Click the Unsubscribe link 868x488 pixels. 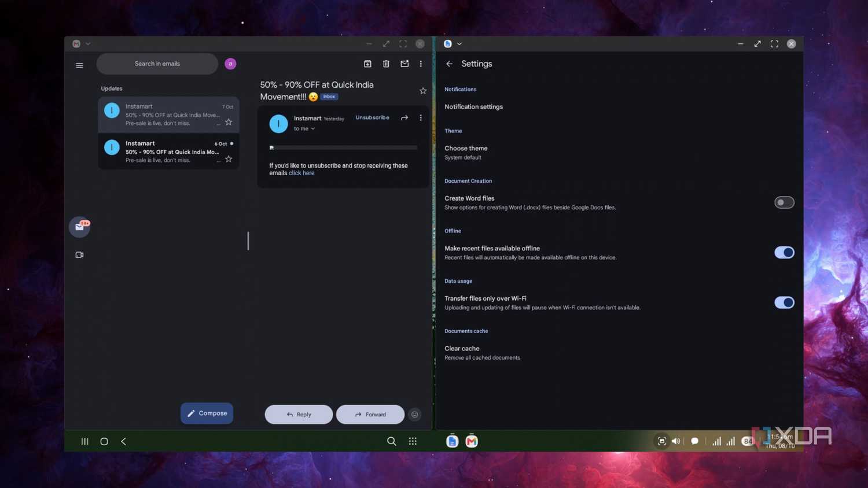coord(372,117)
